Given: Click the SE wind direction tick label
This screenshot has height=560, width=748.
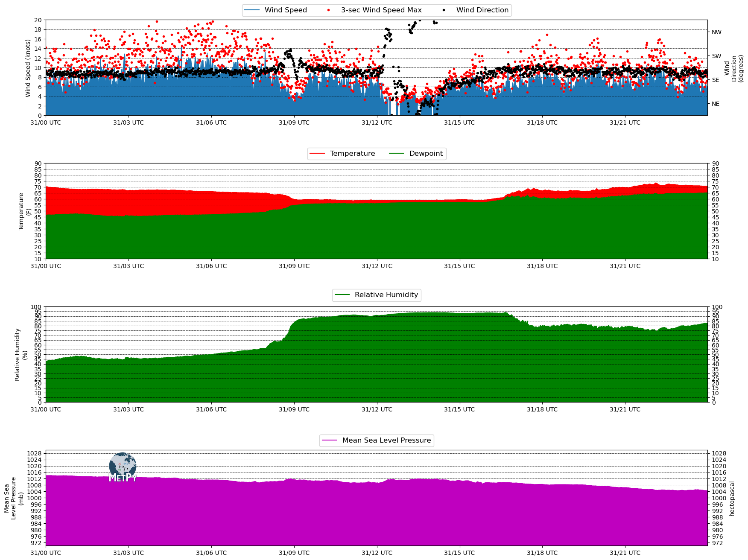Looking at the screenshot, I should coord(716,80).
